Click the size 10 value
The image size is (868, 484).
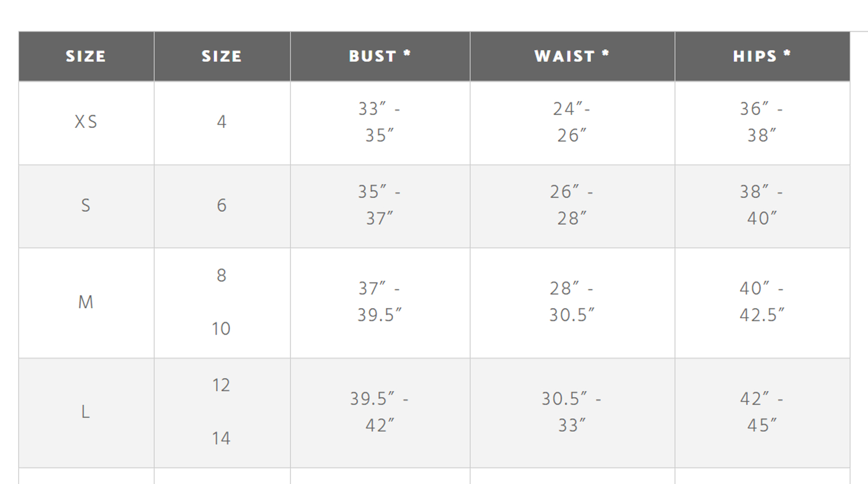(221, 328)
